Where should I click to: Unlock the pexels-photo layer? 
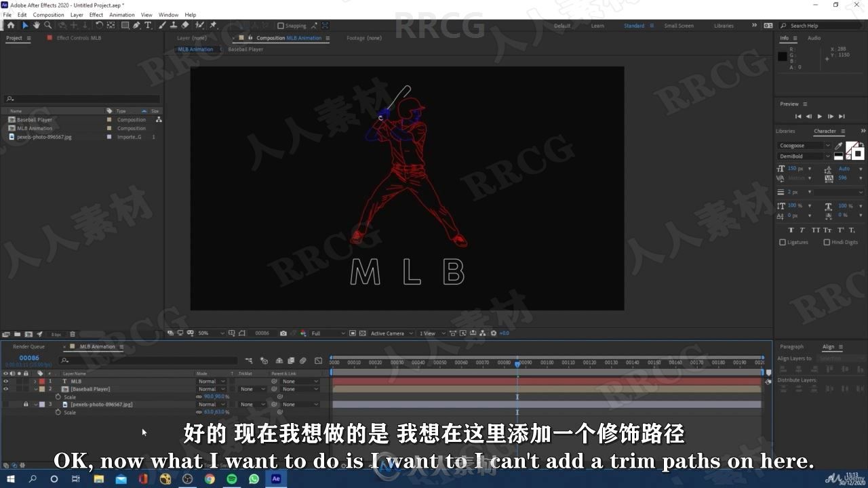click(26, 404)
